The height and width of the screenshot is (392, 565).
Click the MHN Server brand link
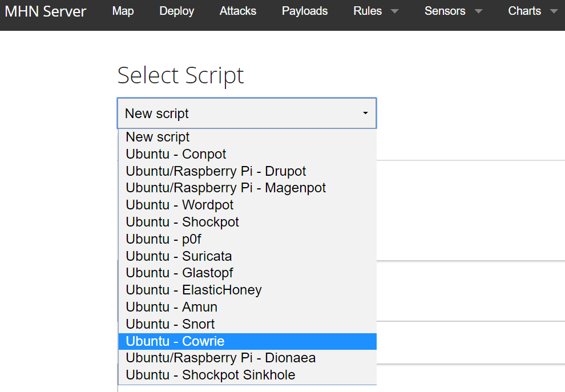[46, 11]
